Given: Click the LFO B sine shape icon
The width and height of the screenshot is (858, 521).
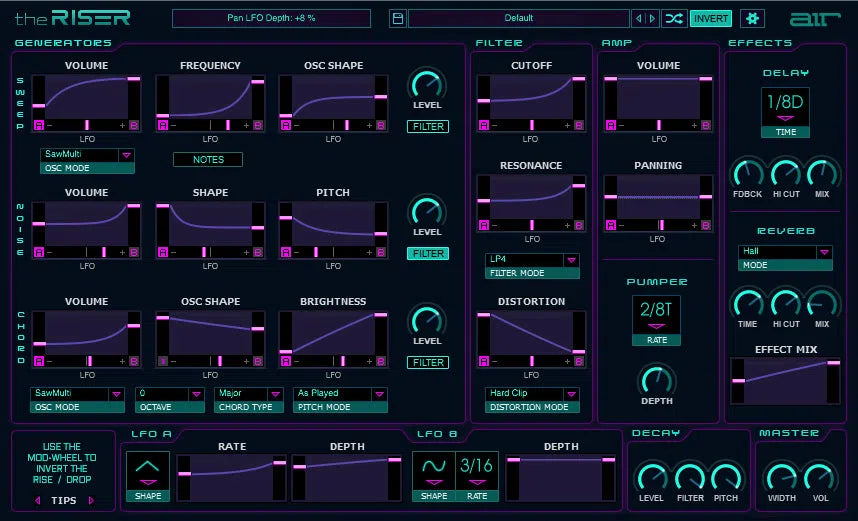Looking at the screenshot, I should tap(434, 467).
